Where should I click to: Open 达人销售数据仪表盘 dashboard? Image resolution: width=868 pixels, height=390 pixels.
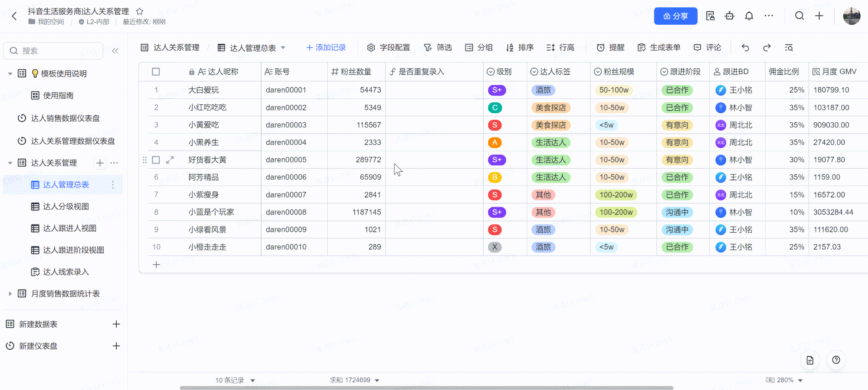coord(65,118)
